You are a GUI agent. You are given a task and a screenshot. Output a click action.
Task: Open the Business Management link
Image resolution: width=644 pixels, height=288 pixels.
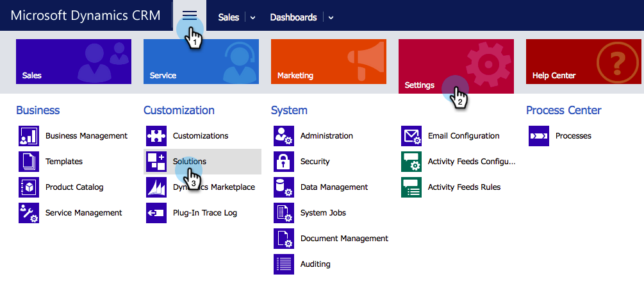pyautogui.click(x=87, y=136)
